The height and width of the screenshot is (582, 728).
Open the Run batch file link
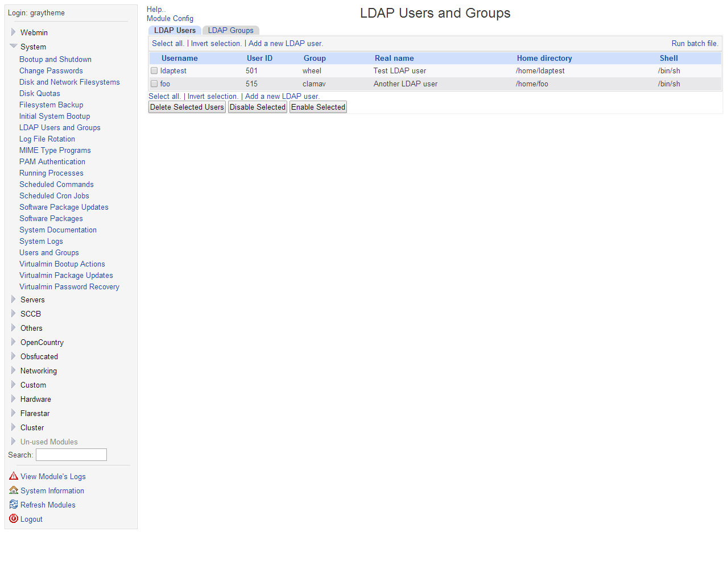coord(694,44)
